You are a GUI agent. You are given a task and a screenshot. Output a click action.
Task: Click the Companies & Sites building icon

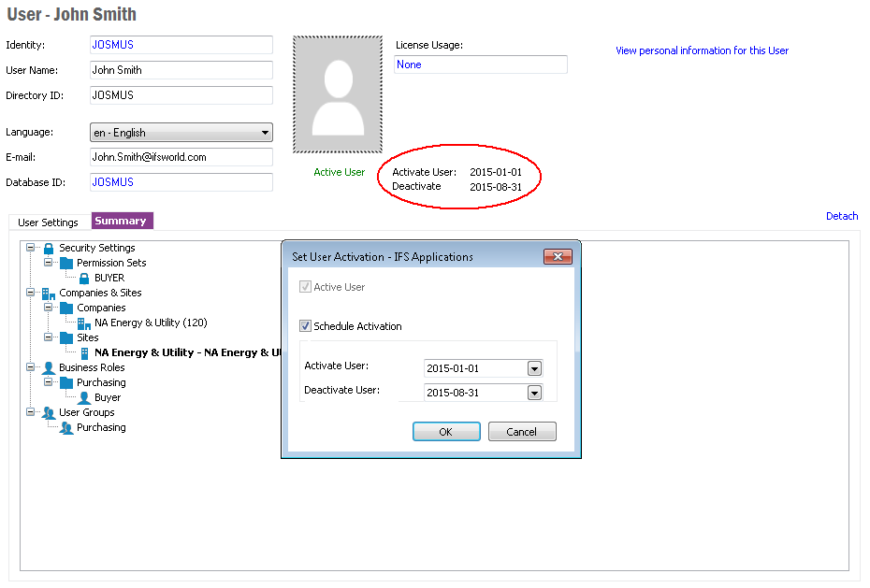(x=49, y=293)
